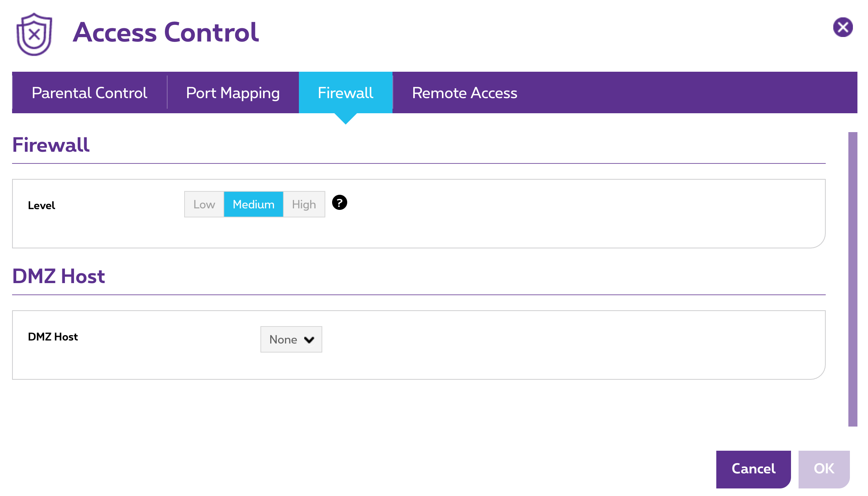Viewport: 868px width, 496px height.
Task: Go to the Remote Access tab
Action: 465,92
